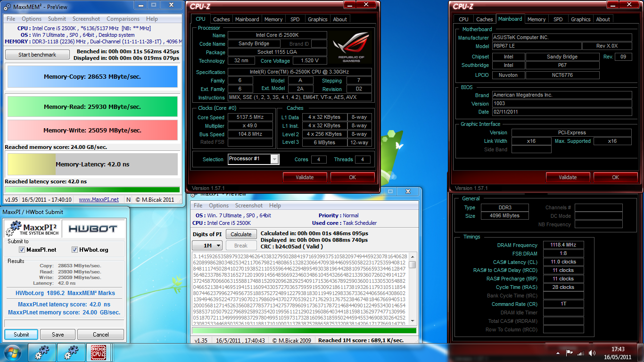Open Help menu in MaxxMEM² window
The image size is (644, 362).
pyautogui.click(x=152, y=19)
